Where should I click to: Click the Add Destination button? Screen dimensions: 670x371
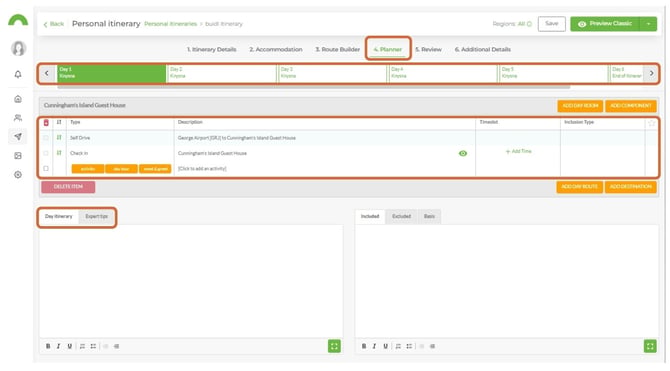(x=631, y=187)
